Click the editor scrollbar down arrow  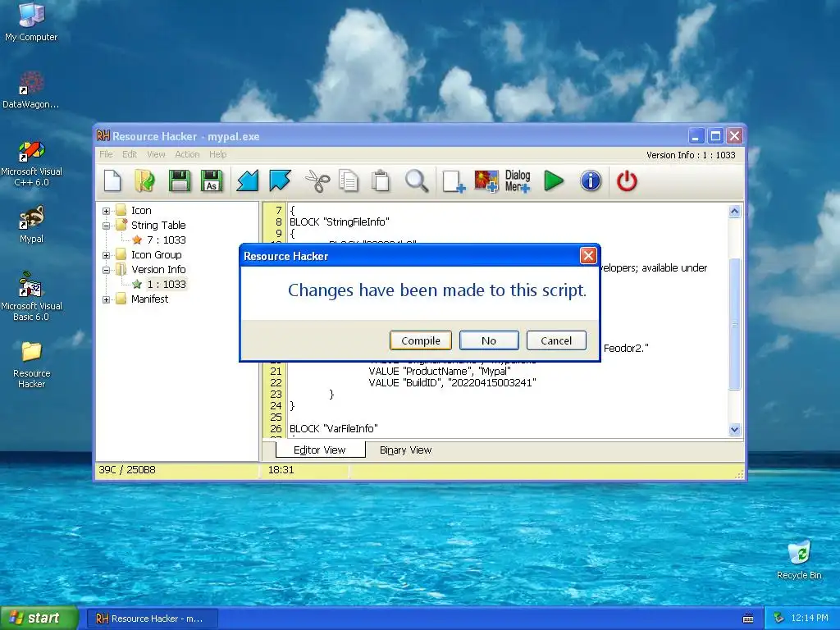pos(734,429)
